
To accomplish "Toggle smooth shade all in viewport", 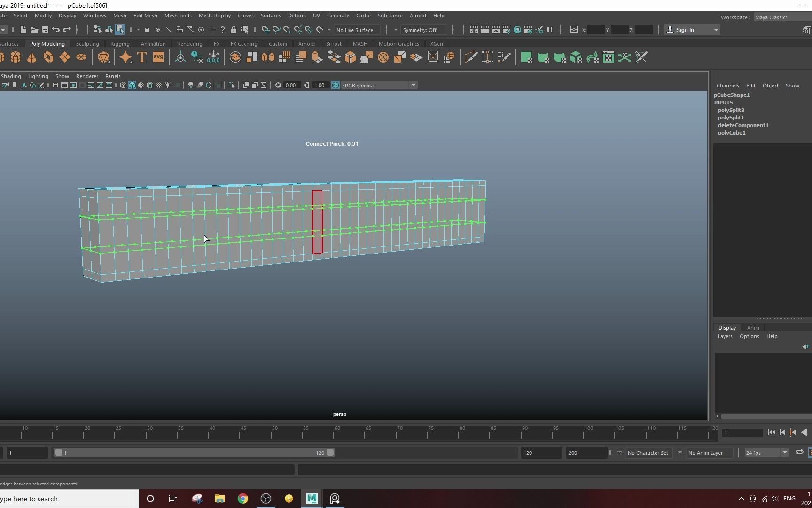I will pos(132,85).
